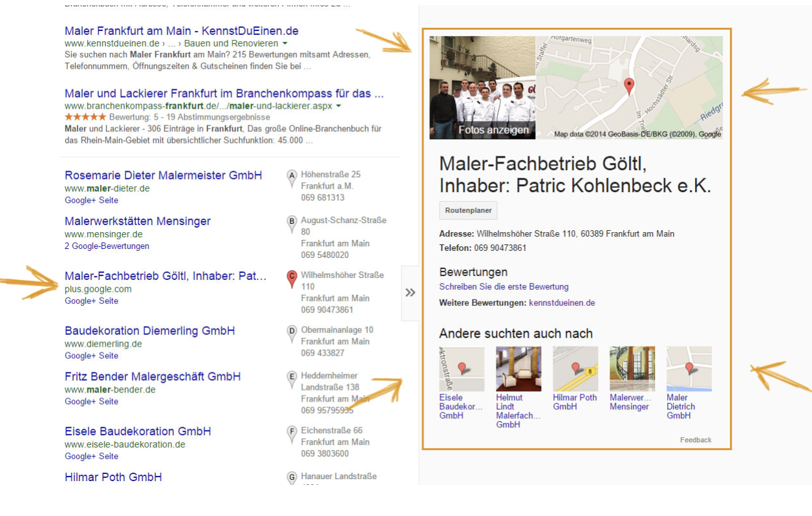Open Helmut Lindt Malerfach... GmbH thumbnail
The height and width of the screenshot is (516, 812).
click(518, 369)
